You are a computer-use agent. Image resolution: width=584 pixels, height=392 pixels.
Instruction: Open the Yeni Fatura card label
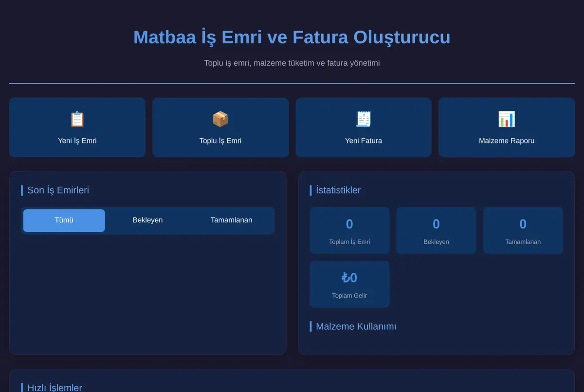(x=364, y=141)
